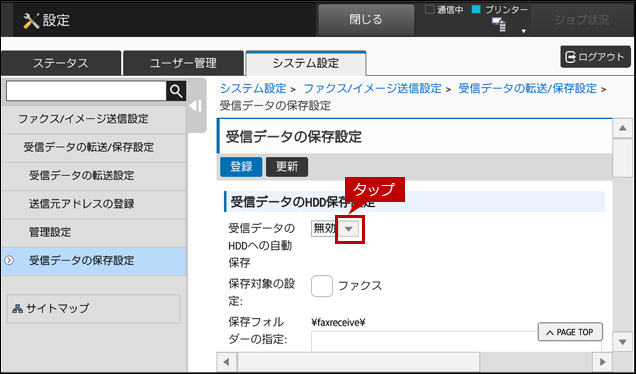Screen dimensions: 636x374
Task: Select 送信元アドレスの登録 in the sidebar
Action: tap(93, 204)
